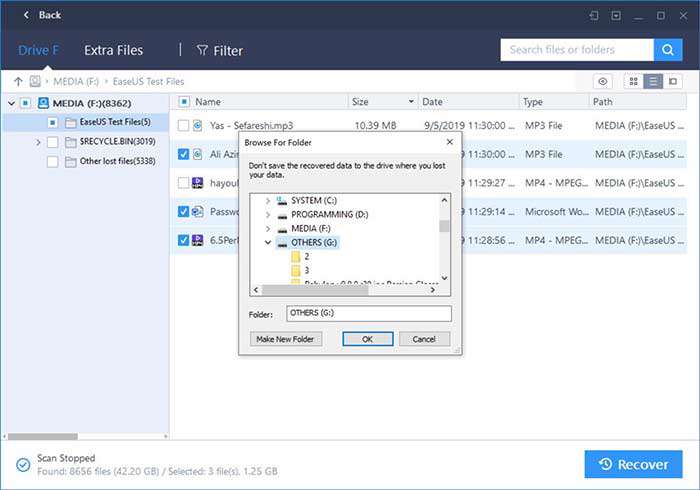Check the Yas - Sefareshi.mp3 checkbox
Image resolution: width=700 pixels, height=490 pixels.
tap(183, 125)
